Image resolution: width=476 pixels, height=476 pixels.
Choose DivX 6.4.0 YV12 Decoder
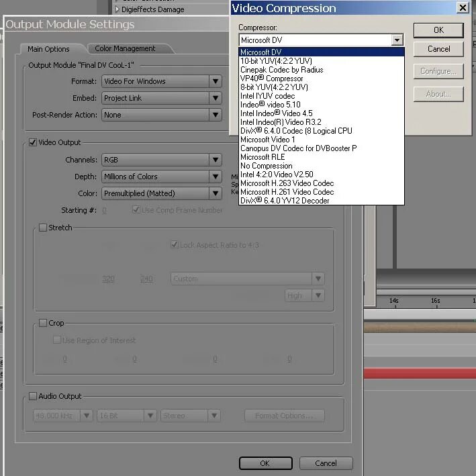pyautogui.click(x=322, y=201)
